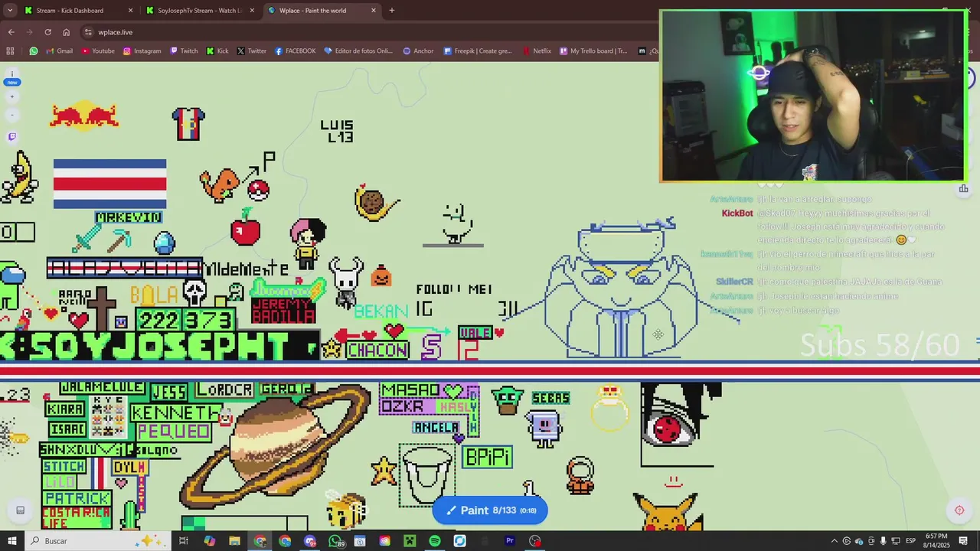
Task: Click the Paint 8/133 button
Action: pyautogui.click(x=490, y=510)
